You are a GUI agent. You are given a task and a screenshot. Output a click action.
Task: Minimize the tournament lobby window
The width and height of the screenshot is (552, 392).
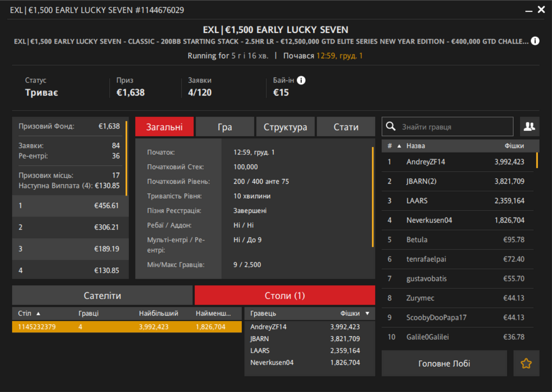click(x=528, y=10)
